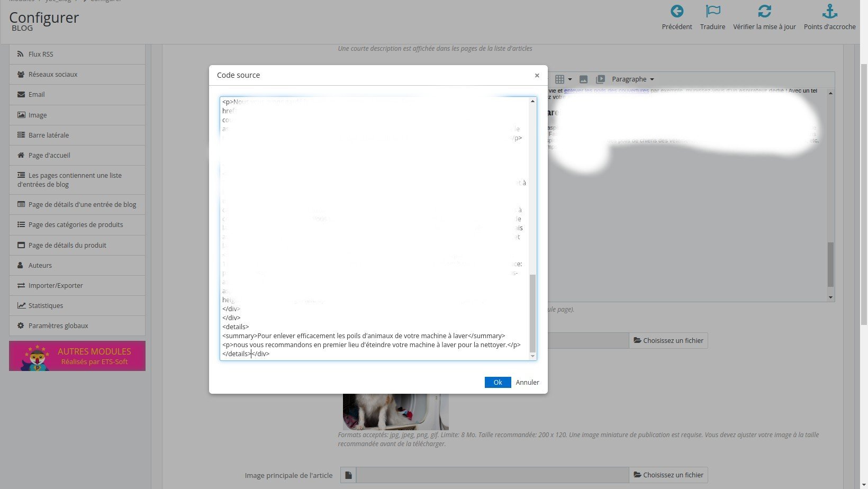Open the Flux RSS sidebar item
The image size is (868, 489).
(77, 54)
